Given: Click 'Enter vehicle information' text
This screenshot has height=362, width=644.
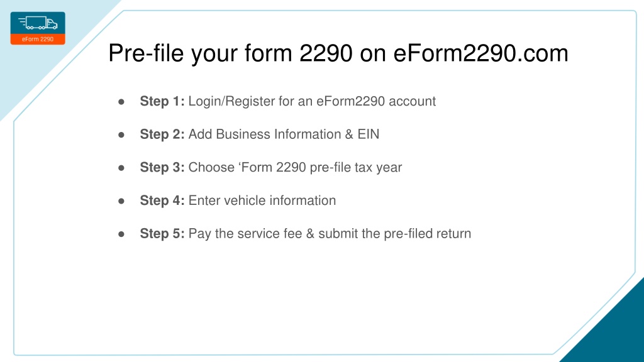Looking at the screenshot, I should (x=262, y=200).
